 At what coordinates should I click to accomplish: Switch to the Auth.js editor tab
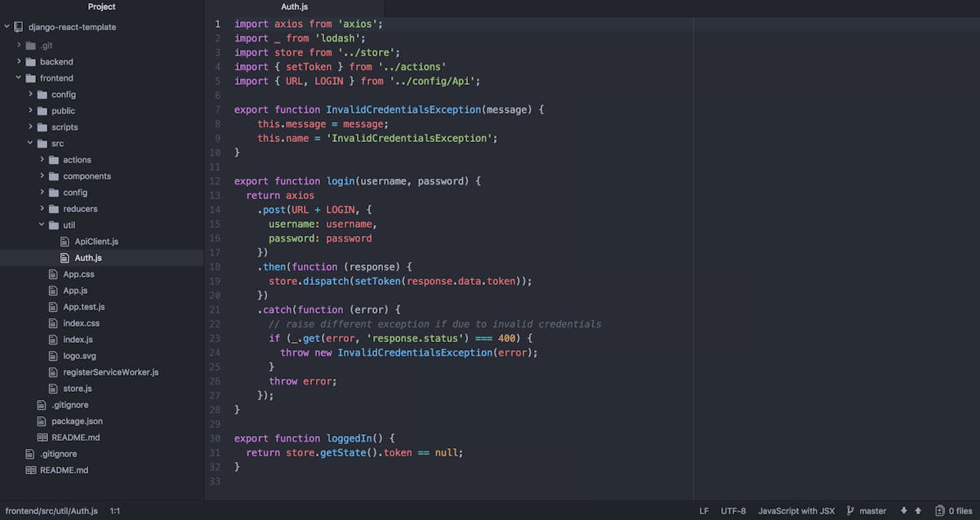point(294,7)
